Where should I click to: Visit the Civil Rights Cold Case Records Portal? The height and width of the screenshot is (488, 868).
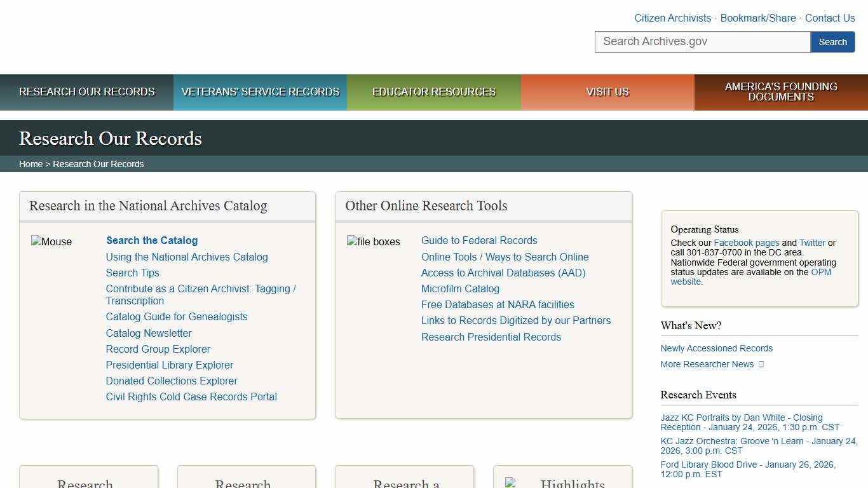[191, 396]
